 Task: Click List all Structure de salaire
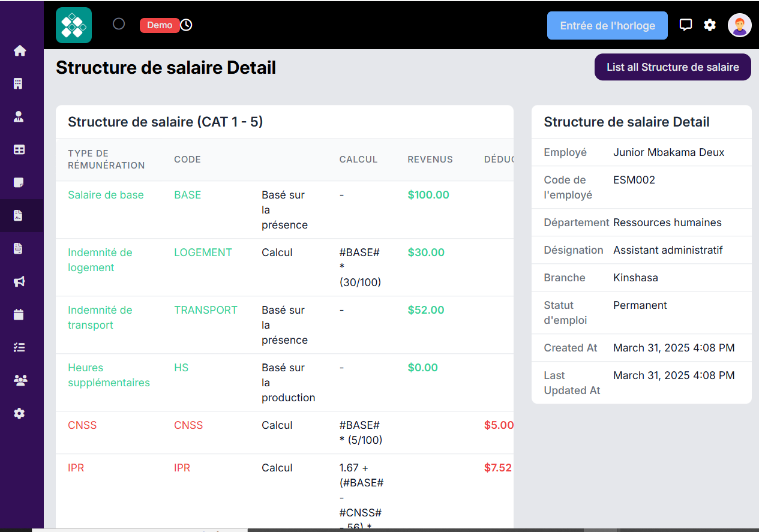(673, 67)
